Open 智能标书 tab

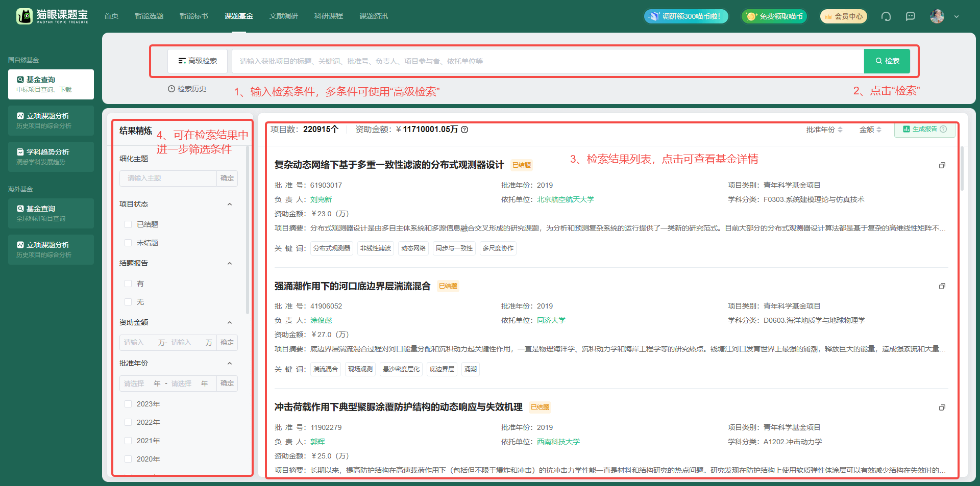tap(194, 16)
